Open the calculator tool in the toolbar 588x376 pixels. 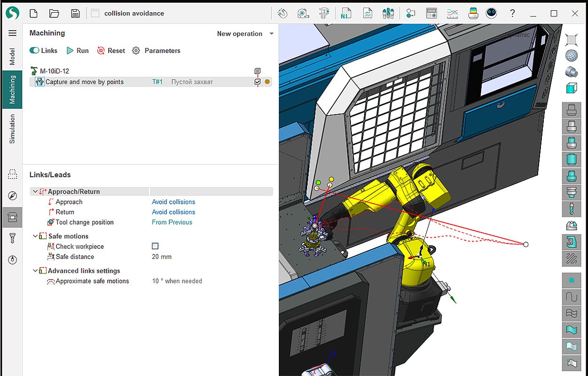(x=431, y=13)
